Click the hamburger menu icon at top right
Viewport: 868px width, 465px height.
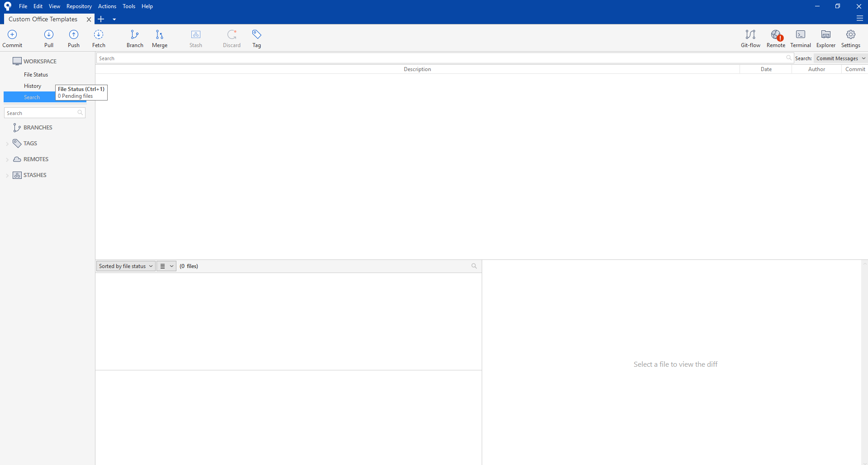click(x=860, y=19)
